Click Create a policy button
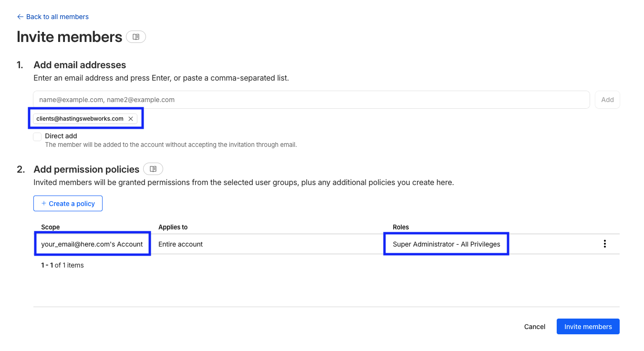 click(68, 204)
